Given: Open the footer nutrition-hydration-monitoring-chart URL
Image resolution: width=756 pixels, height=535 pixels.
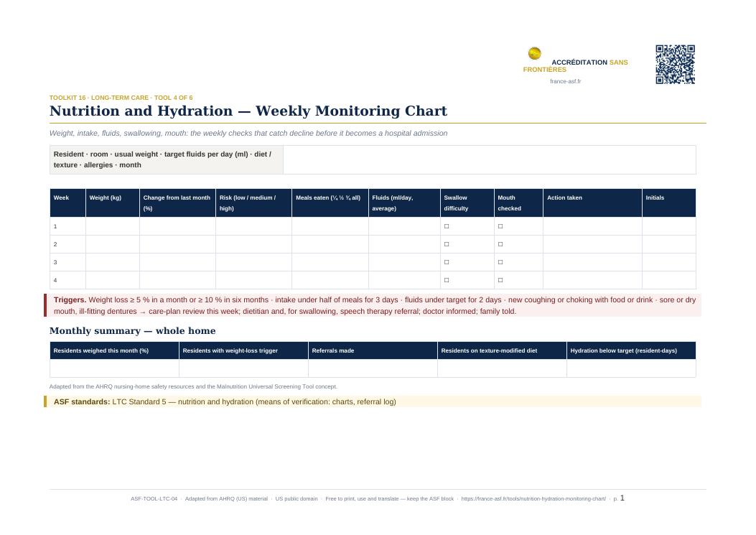Looking at the screenshot, I should pyautogui.click(x=533, y=499).
